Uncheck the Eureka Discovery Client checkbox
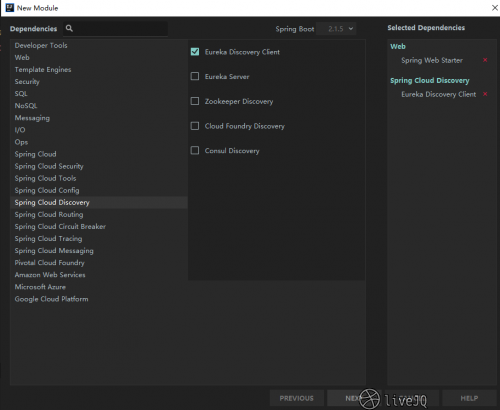 pyautogui.click(x=195, y=52)
